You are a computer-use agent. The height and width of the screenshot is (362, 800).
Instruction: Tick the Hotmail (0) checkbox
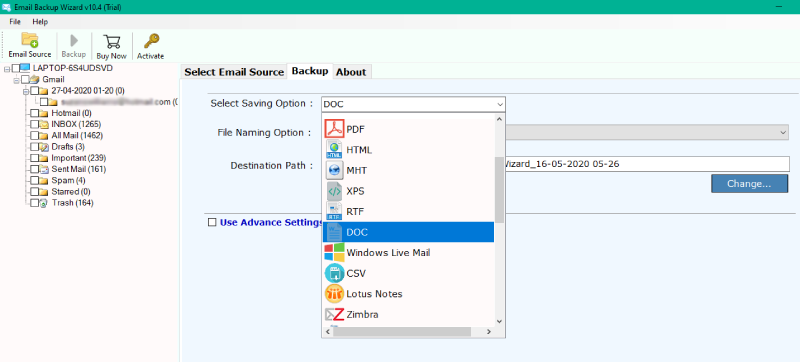[x=34, y=113]
